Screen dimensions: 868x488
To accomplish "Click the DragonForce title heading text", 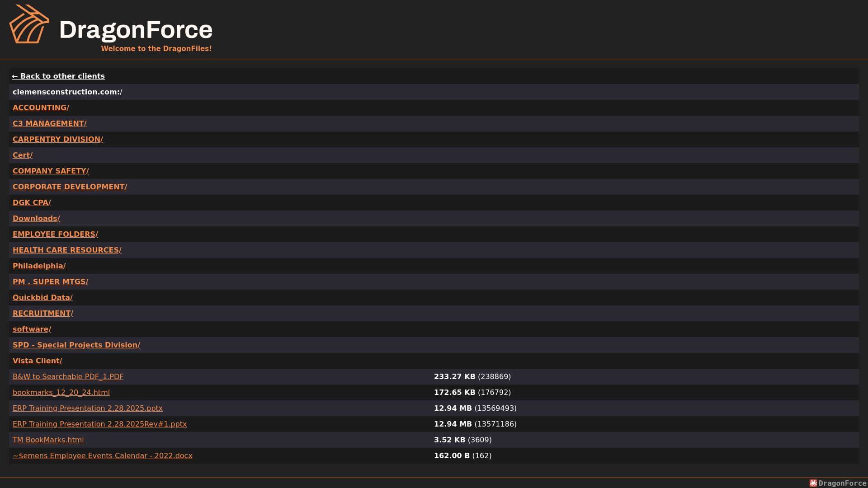I will (x=136, y=30).
